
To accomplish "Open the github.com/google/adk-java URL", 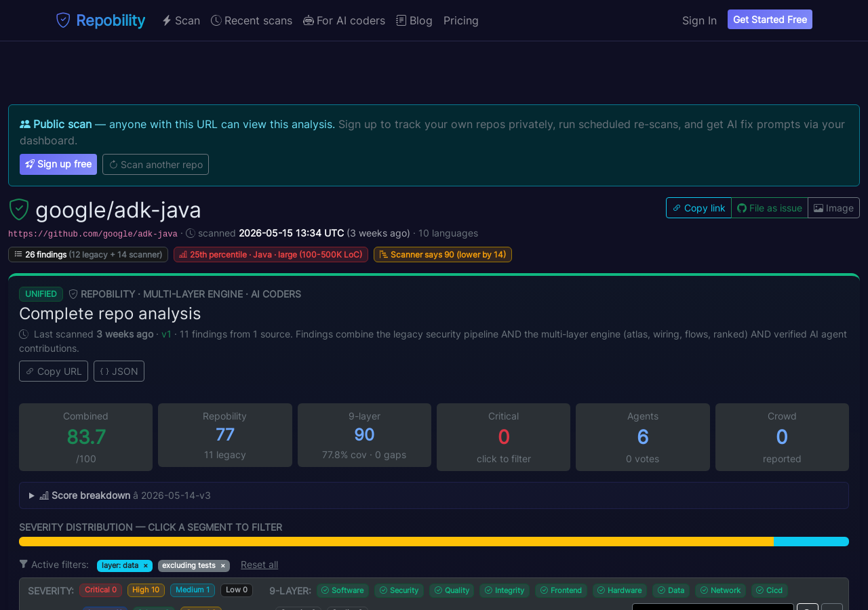I will [93, 234].
